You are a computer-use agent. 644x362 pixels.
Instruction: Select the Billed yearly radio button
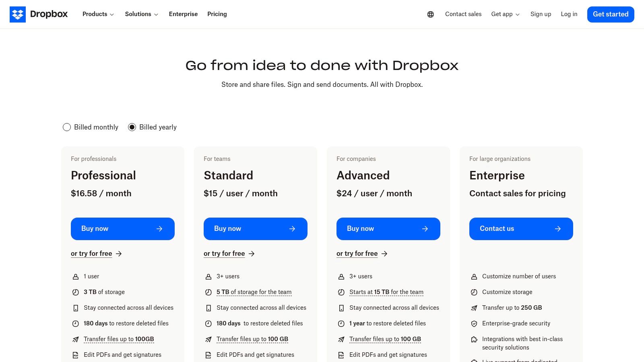click(132, 127)
